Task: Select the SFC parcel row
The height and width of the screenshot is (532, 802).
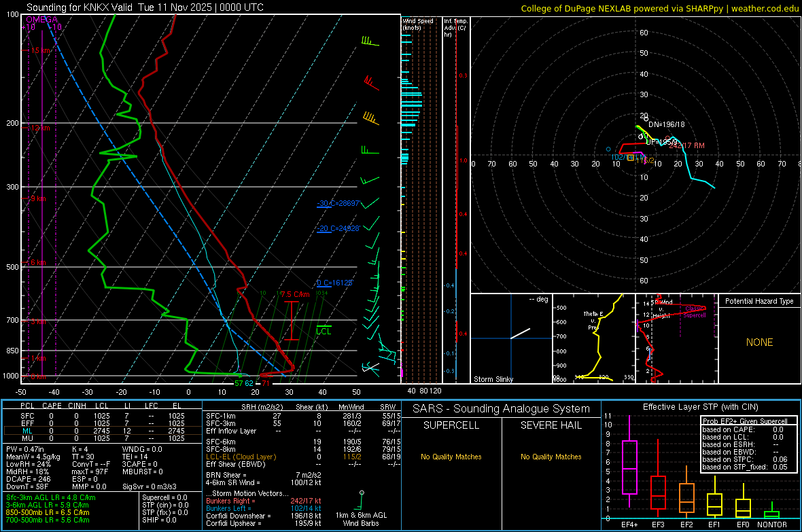Action: 102,416
